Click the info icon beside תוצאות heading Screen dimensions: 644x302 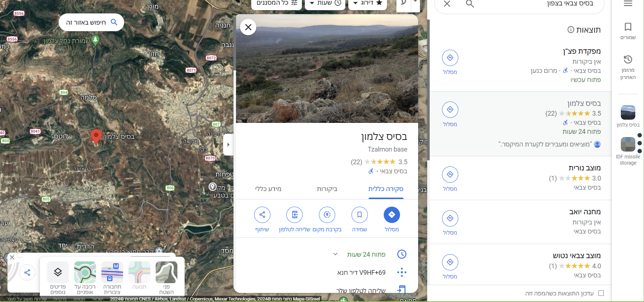[571, 30]
